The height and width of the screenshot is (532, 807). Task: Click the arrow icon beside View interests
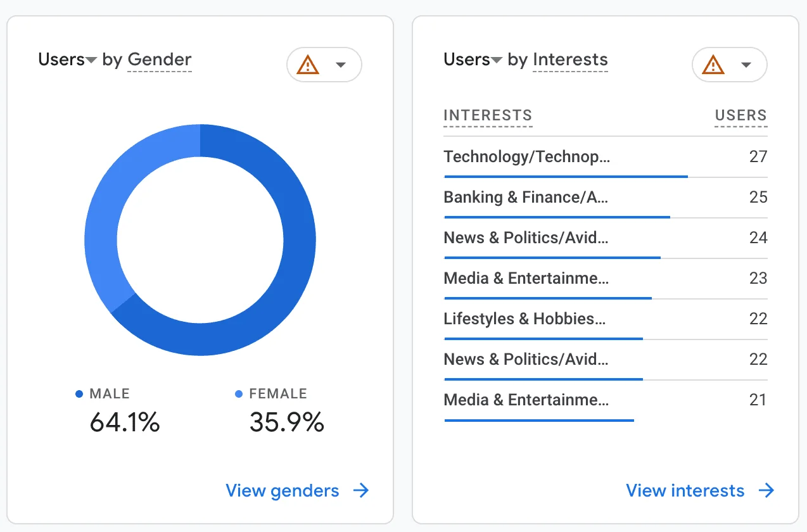coord(766,491)
